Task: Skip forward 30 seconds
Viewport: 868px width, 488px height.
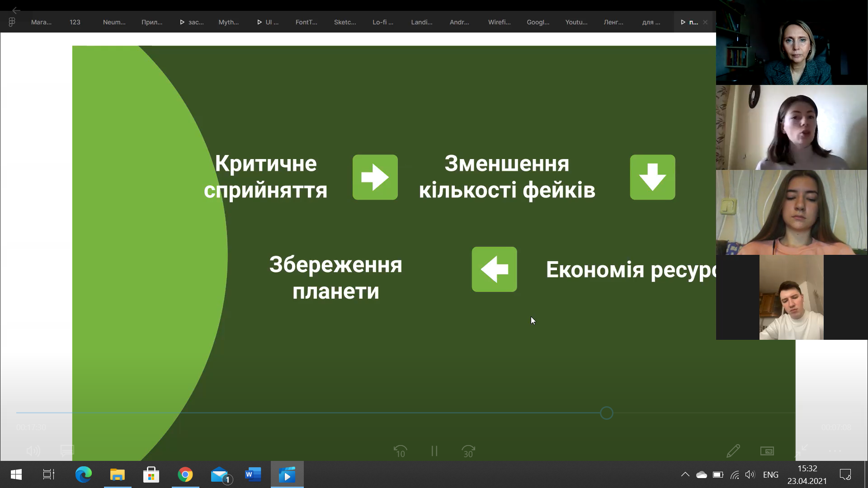Action: tap(468, 451)
